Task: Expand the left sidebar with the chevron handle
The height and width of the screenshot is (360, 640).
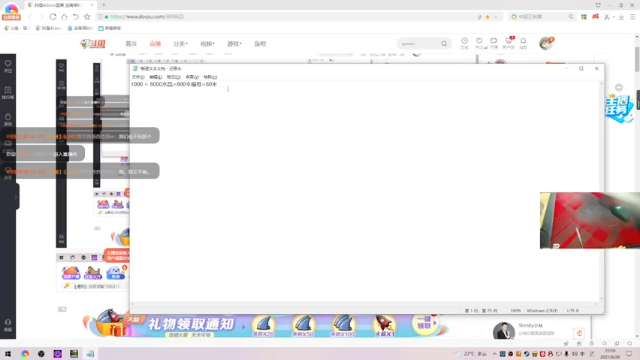Action: (x=16, y=197)
